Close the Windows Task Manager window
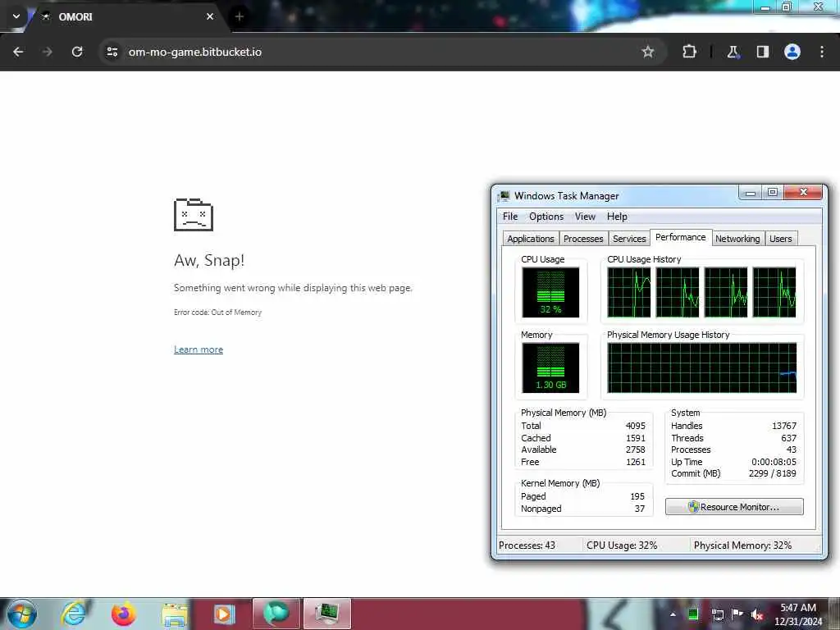Viewport: 840px width, 630px height. (803, 193)
